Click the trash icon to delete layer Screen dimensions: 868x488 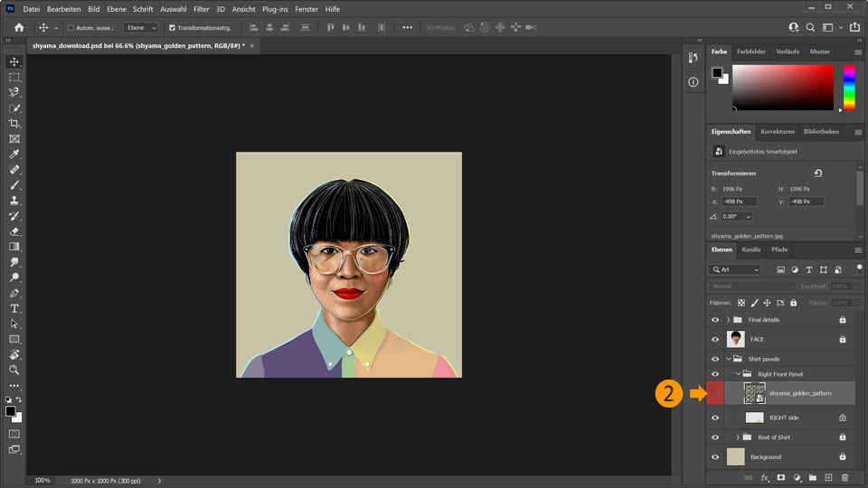coord(844,477)
